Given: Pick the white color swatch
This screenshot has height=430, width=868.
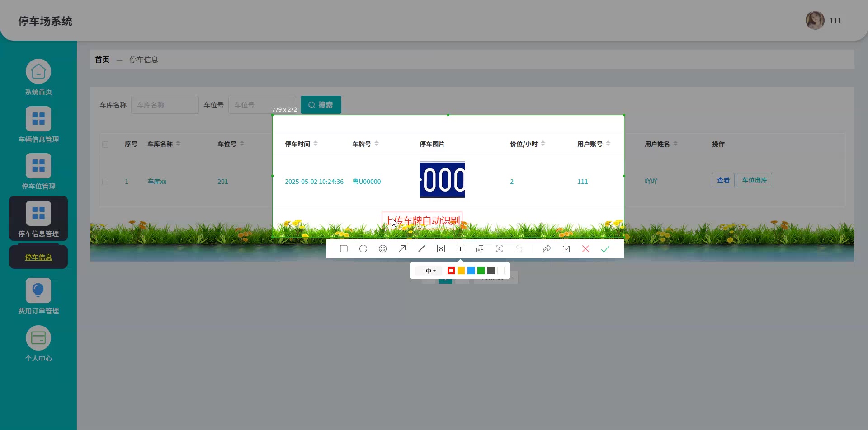Looking at the screenshot, I should coord(501,271).
